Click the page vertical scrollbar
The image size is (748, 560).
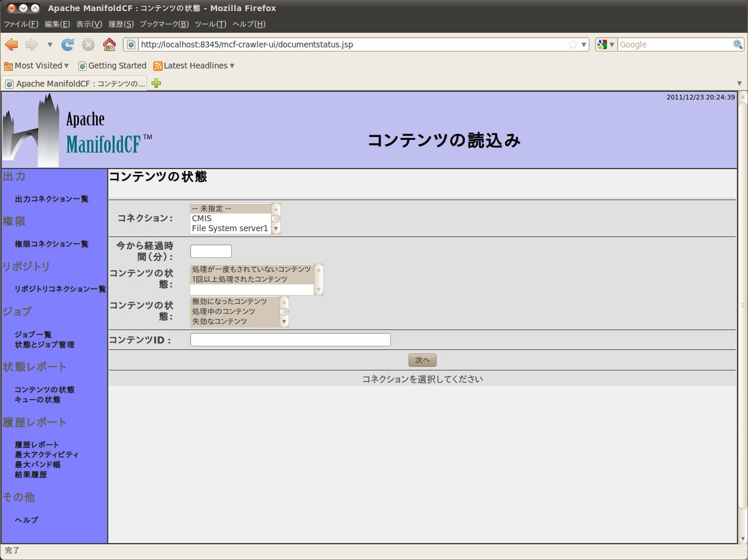(742, 304)
